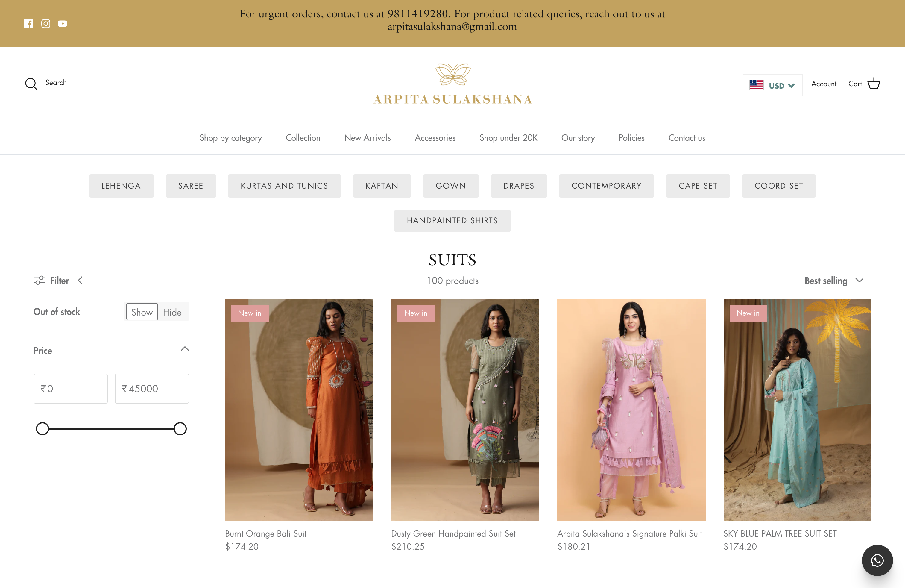Open the Facebook page icon
Image resolution: width=905 pixels, height=588 pixels.
coord(28,24)
